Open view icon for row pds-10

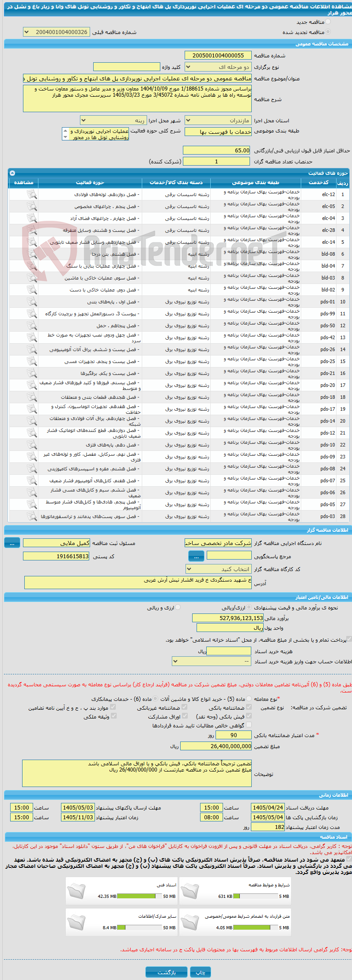(32, 445)
